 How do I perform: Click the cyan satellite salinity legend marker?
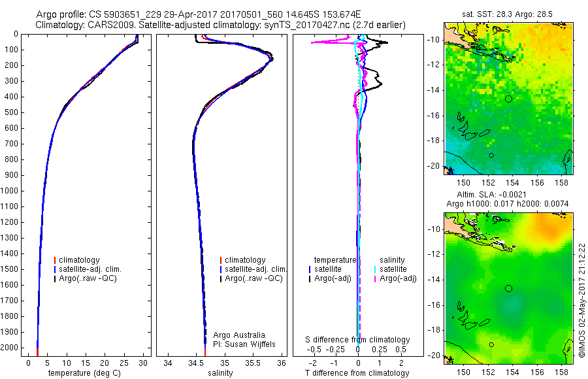click(375, 269)
